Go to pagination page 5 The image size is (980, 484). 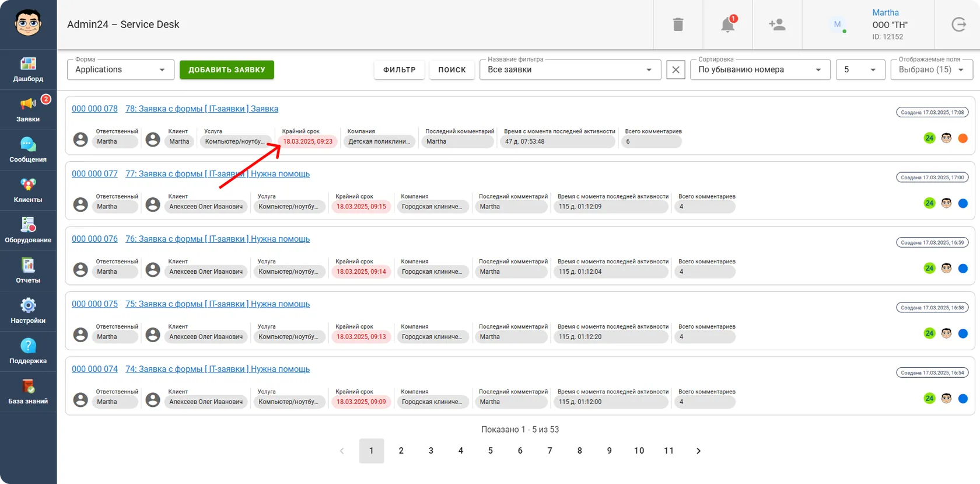pos(491,451)
